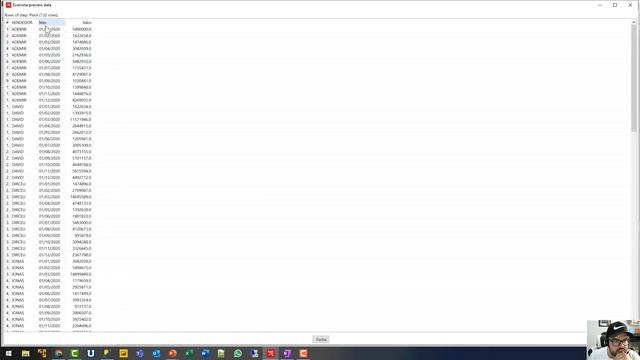Click the # row-number column header
640x360 pixels.
(x=7, y=22)
